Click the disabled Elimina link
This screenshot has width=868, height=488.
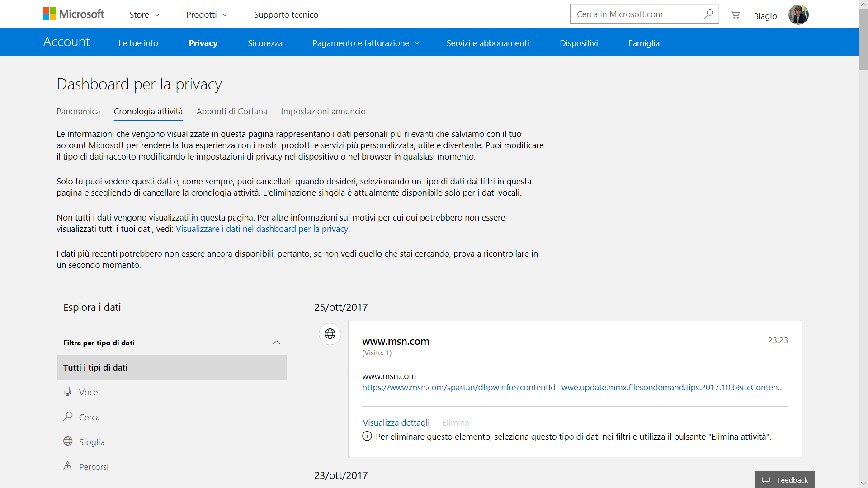455,422
